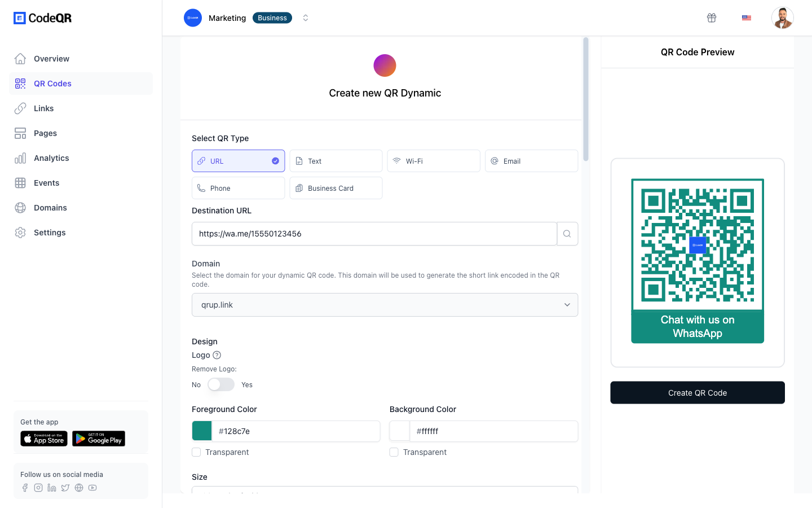Click the 'Chat with us on WhatsApp' caption
This screenshot has height=508, width=812.
pos(698,327)
